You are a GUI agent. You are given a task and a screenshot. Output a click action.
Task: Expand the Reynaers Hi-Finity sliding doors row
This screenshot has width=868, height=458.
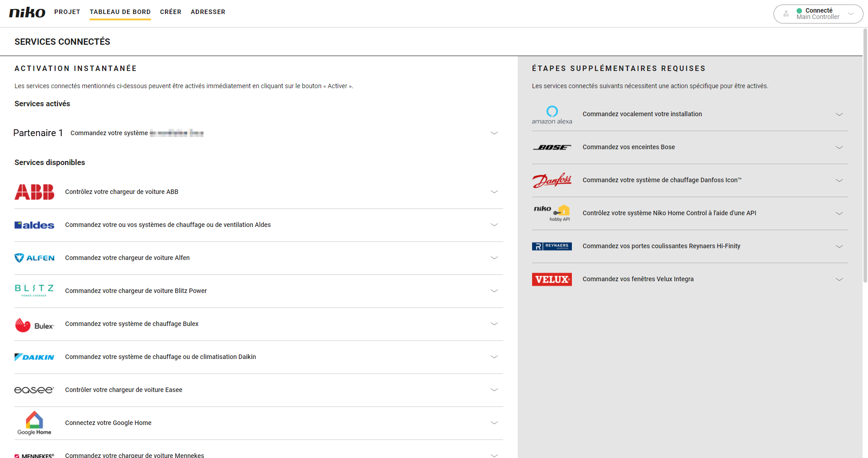[839, 246]
